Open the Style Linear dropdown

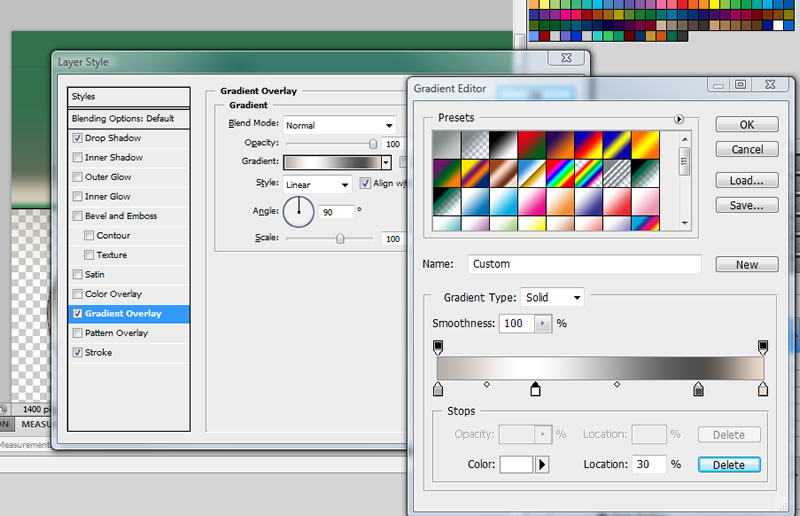click(317, 185)
